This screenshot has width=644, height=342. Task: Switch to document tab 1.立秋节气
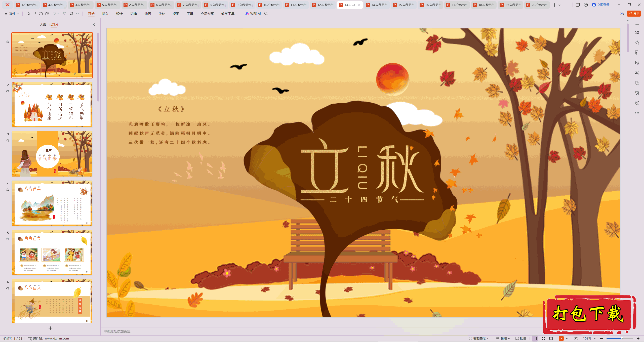pos(27,5)
